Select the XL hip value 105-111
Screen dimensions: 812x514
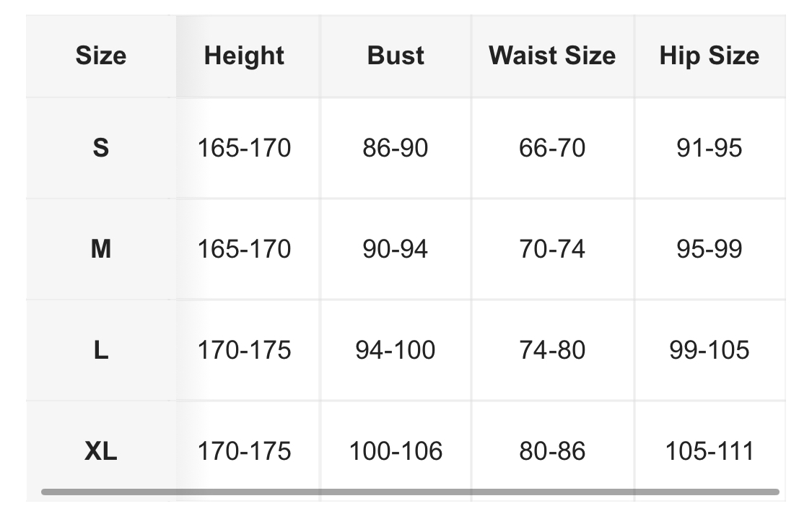[709, 451]
